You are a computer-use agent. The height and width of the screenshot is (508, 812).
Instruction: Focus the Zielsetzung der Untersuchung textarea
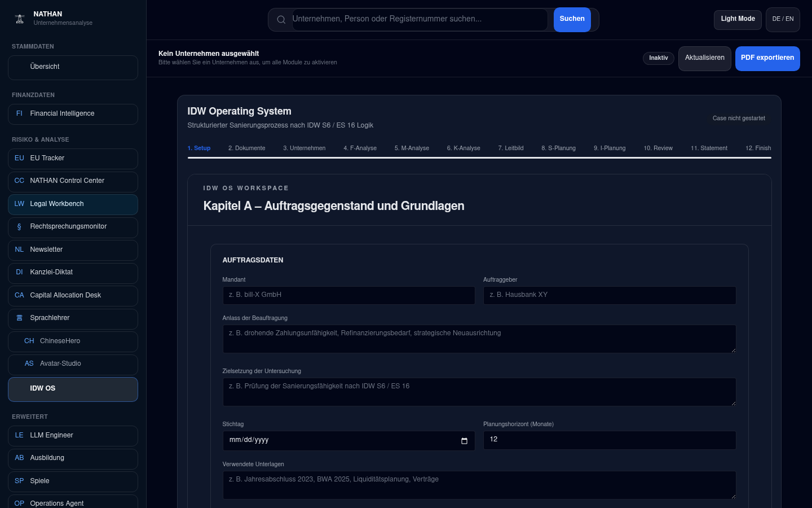(x=479, y=392)
